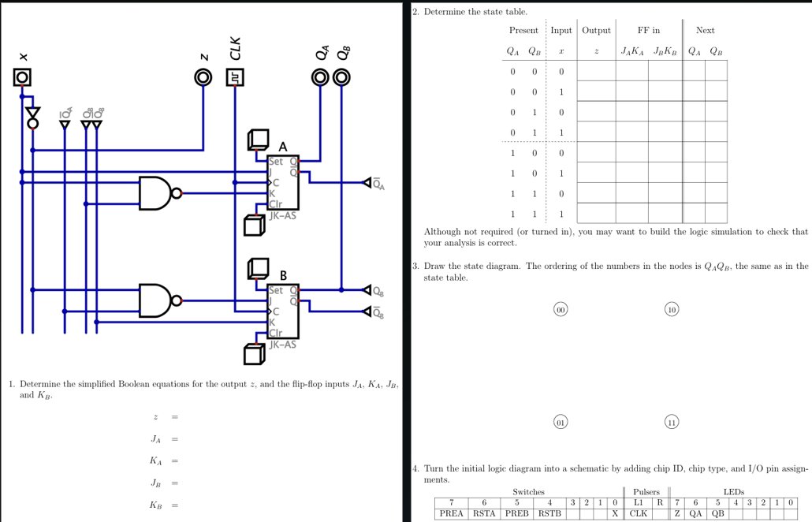Screen dimensions: 812x522
Task: Toggle the X input switch
Action: pyautogui.click(x=21, y=76)
